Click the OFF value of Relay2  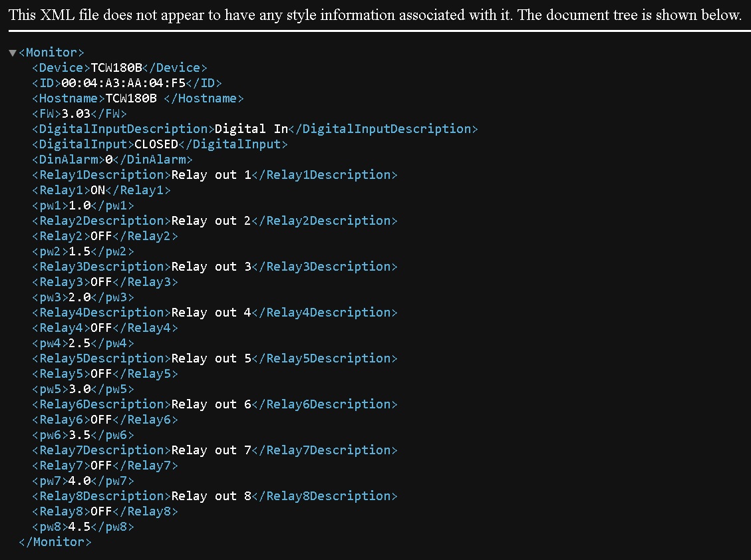click(x=101, y=236)
